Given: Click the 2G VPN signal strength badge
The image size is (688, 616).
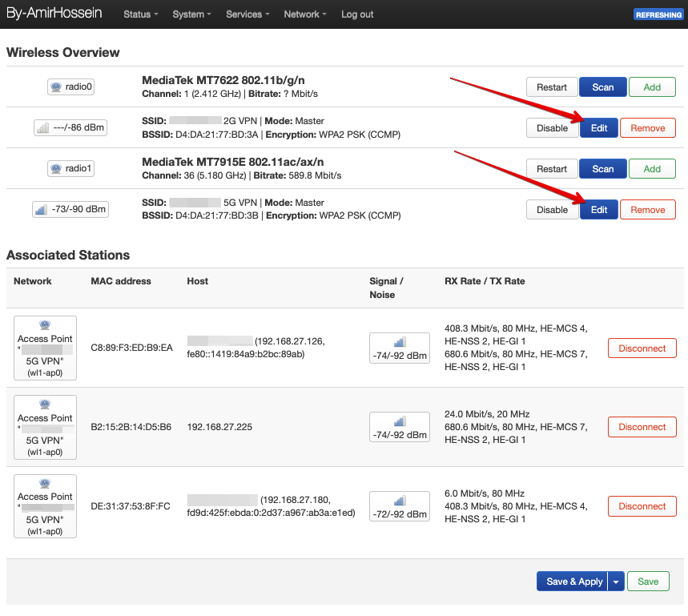Looking at the screenshot, I should [70, 128].
